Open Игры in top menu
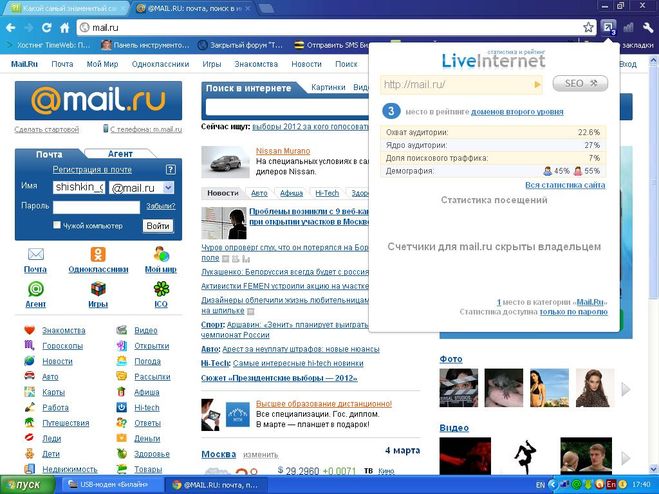659x494 pixels. click(211, 64)
